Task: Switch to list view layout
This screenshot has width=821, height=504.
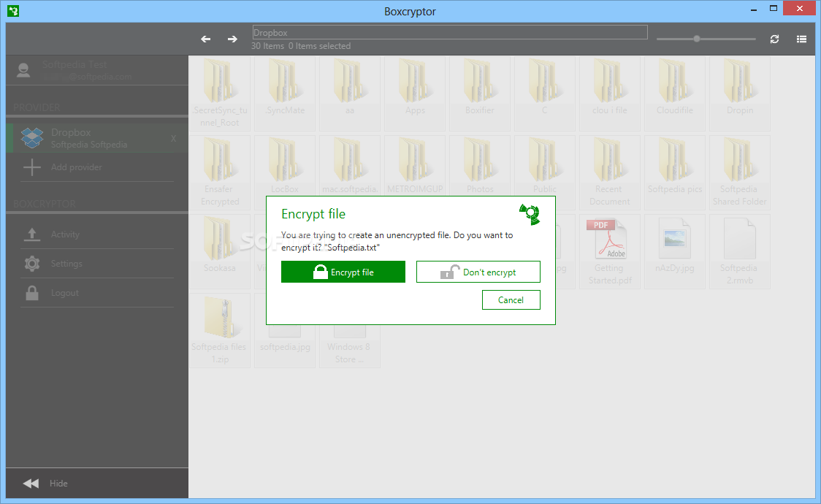Action: pos(801,39)
